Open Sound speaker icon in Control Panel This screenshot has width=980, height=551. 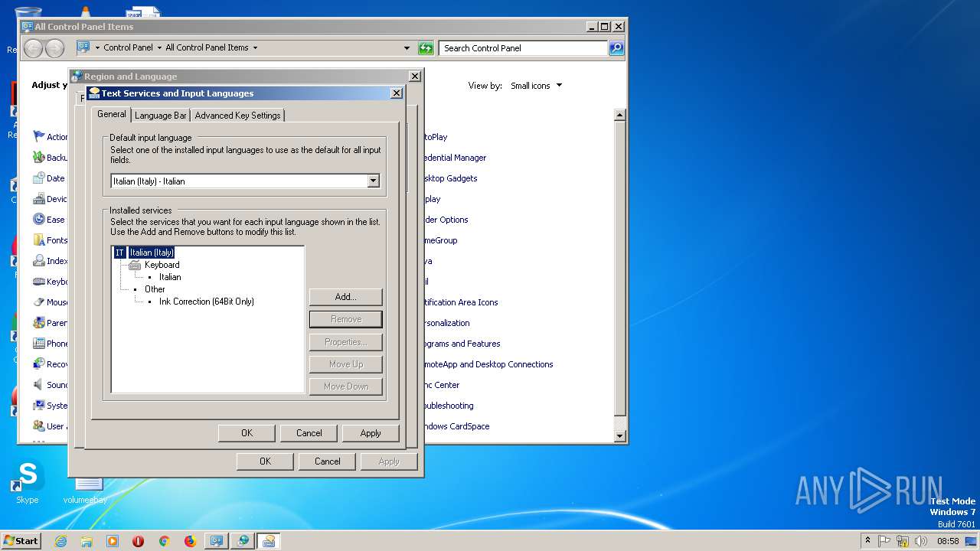(x=39, y=384)
